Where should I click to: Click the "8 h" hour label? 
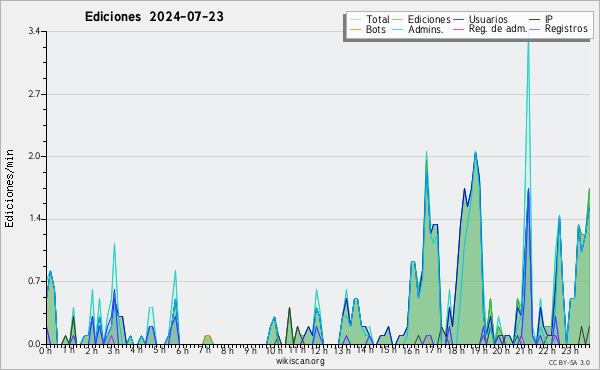tap(227, 350)
